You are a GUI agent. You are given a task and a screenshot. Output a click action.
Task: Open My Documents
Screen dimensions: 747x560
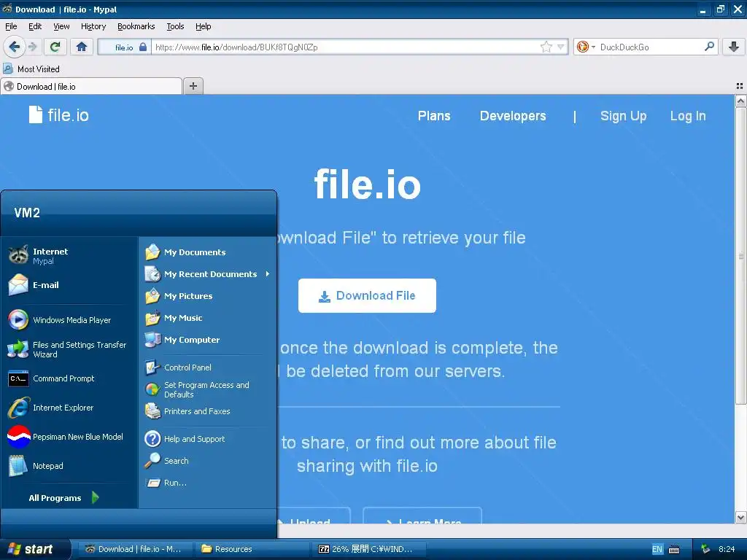tap(207, 252)
